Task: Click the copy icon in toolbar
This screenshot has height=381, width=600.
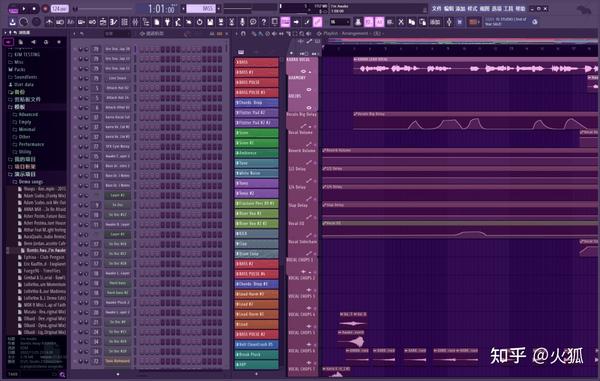Action: (x=411, y=22)
